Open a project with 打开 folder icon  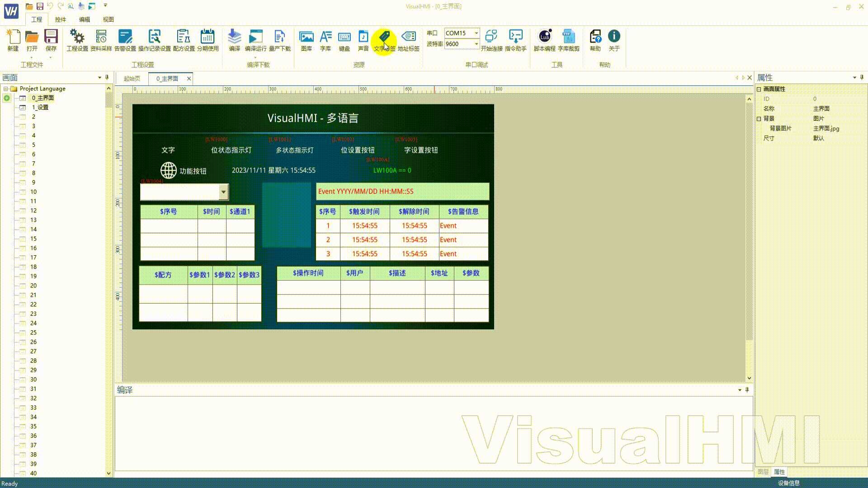(x=32, y=40)
